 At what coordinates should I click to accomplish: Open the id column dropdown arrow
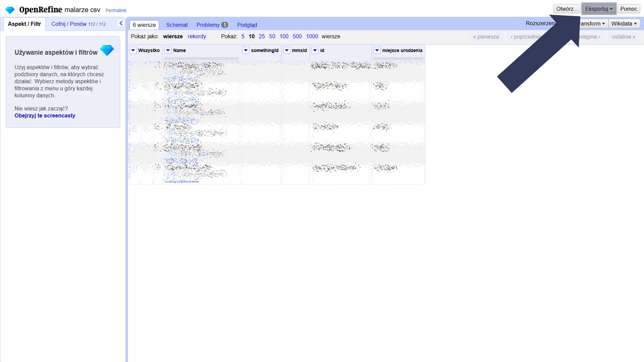click(x=315, y=50)
